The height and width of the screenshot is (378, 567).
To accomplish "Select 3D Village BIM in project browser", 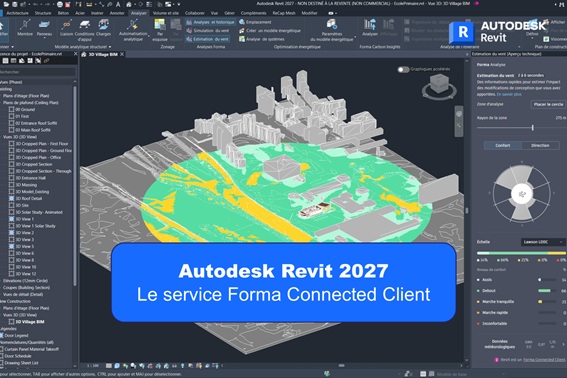I will click(30, 322).
